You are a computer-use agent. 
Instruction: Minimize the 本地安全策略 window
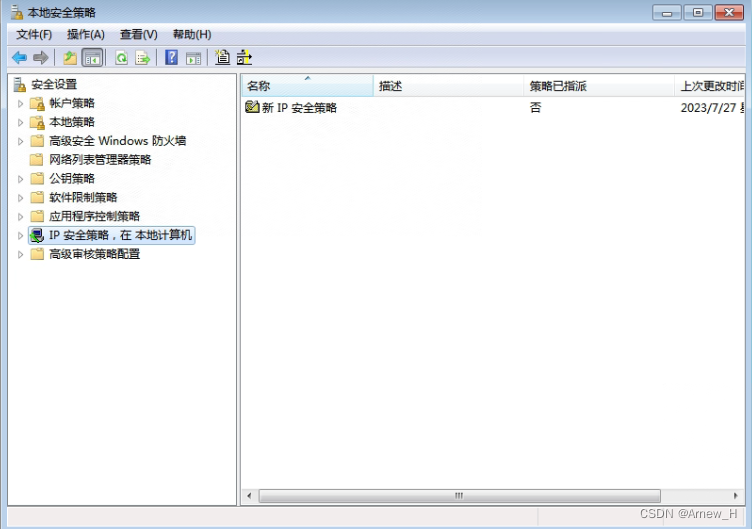click(x=667, y=12)
